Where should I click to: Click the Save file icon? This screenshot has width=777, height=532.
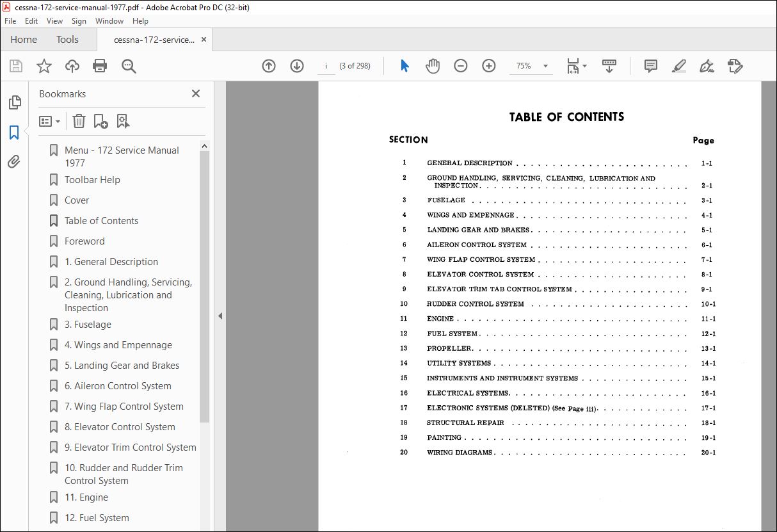[16, 66]
